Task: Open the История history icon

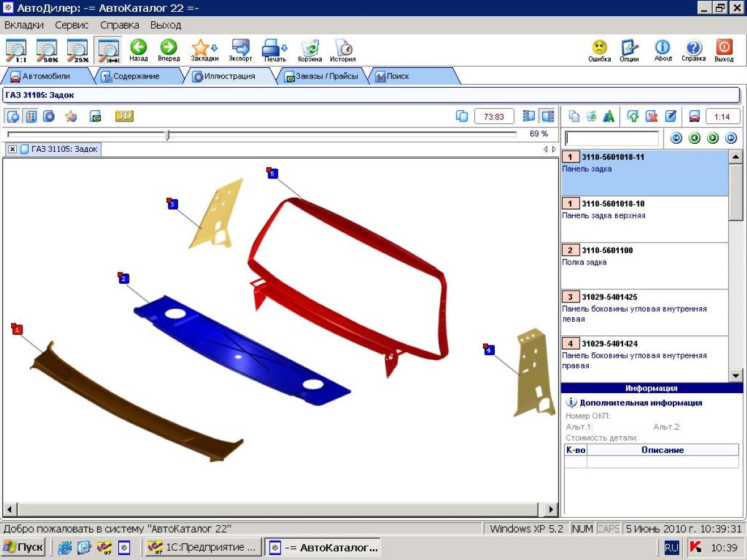Action: coord(343,48)
